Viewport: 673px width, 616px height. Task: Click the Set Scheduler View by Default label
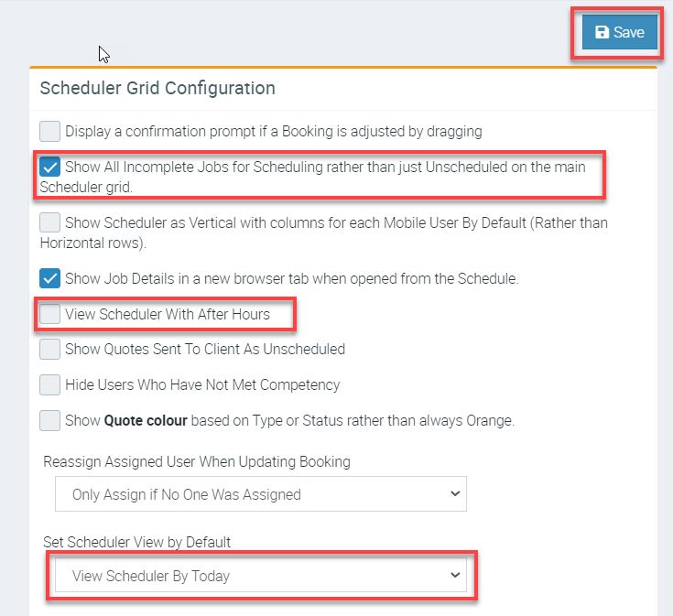[x=137, y=542]
